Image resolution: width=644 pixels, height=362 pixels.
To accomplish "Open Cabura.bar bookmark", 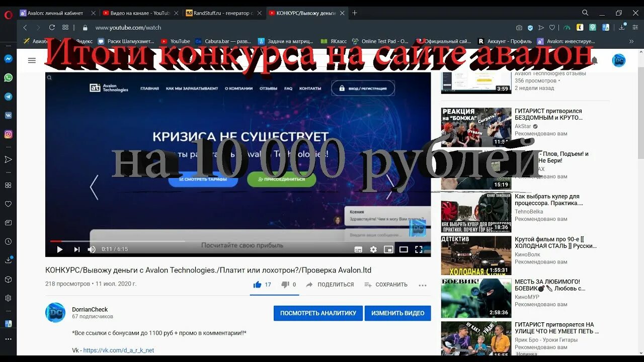I will 223,41.
